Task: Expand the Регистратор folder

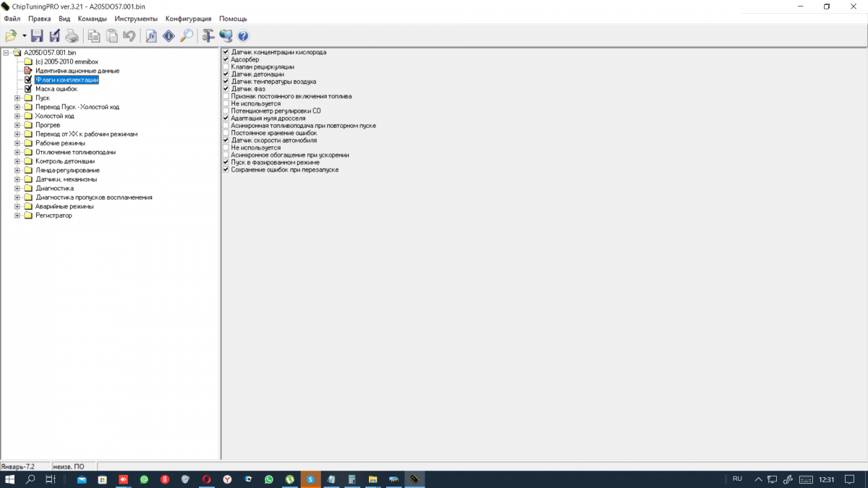Action: (x=17, y=215)
